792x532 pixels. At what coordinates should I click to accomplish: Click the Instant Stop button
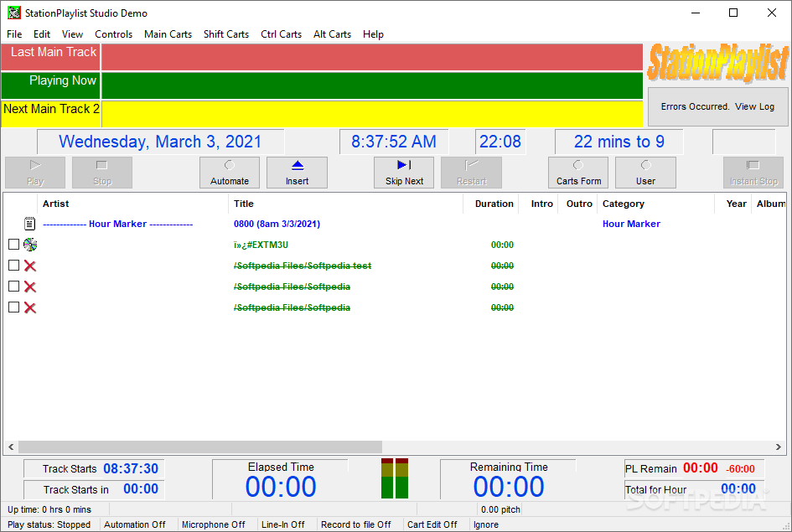pos(753,173)
